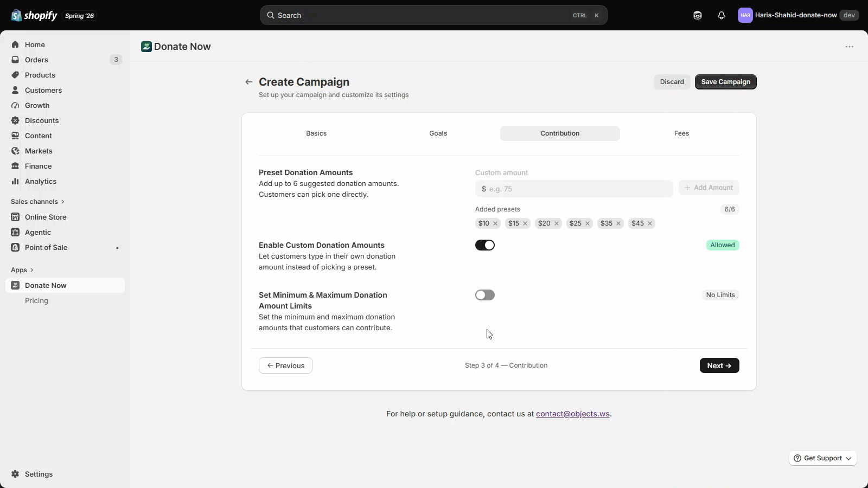Click the Customers person icon
Viewport: 868px width, 488px height.
click(x=15, y=90)
